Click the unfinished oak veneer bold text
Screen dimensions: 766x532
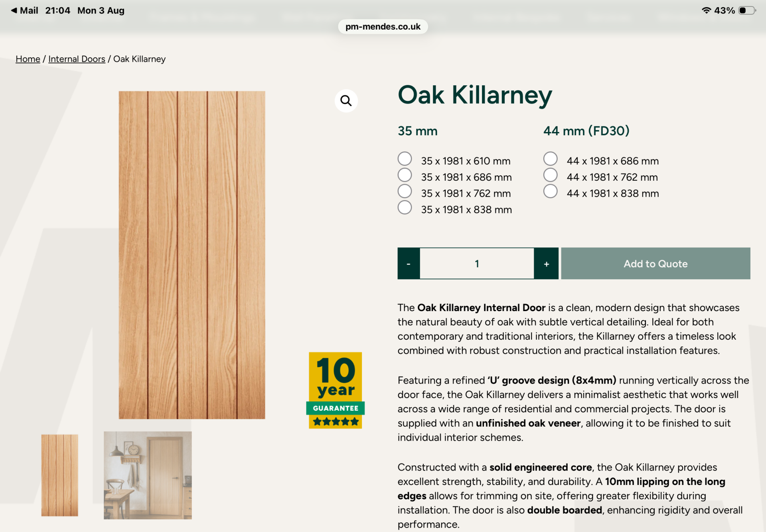coord(528,423)
